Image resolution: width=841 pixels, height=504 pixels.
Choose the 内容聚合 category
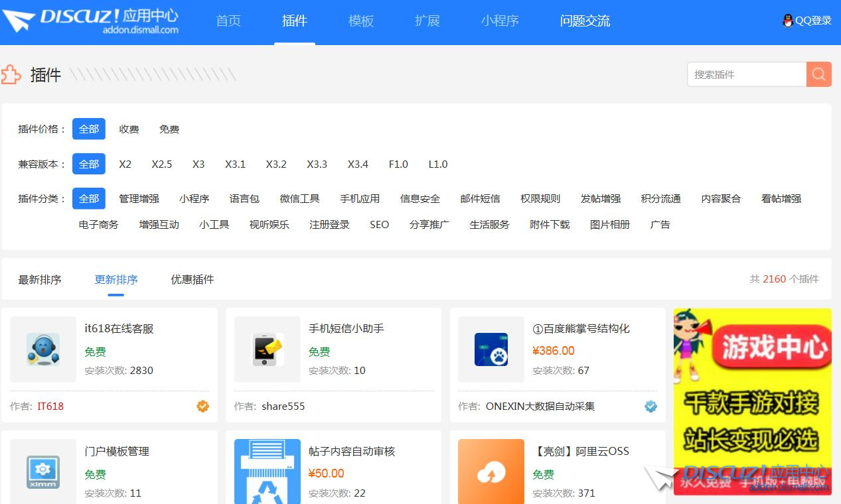(x=721, y=198)
